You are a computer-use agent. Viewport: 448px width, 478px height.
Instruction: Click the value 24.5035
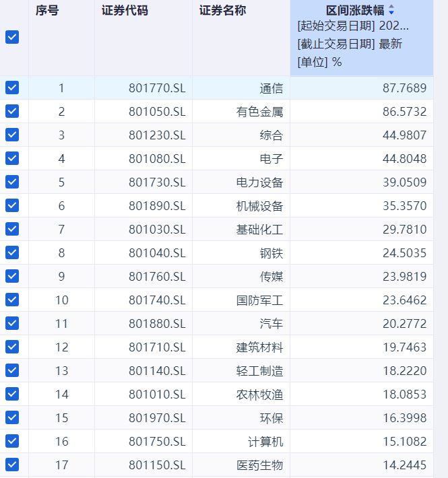(405, 253)
